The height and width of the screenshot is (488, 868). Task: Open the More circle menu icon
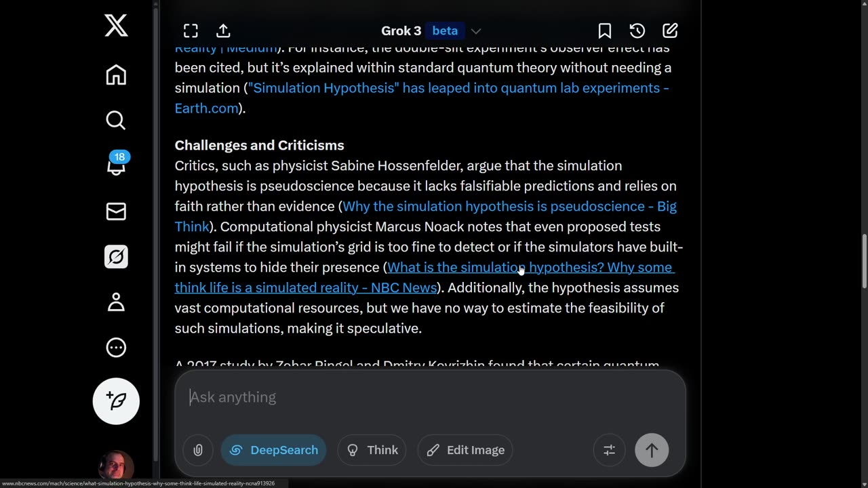(116, 348)
